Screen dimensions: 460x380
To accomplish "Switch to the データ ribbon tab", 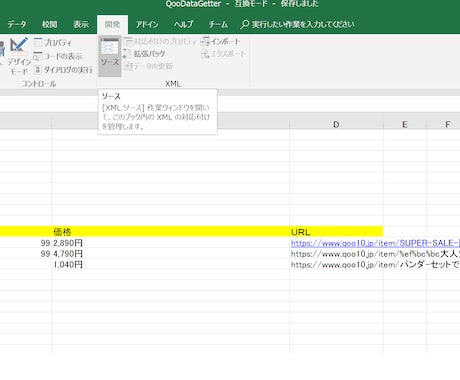I will [17, 24].
